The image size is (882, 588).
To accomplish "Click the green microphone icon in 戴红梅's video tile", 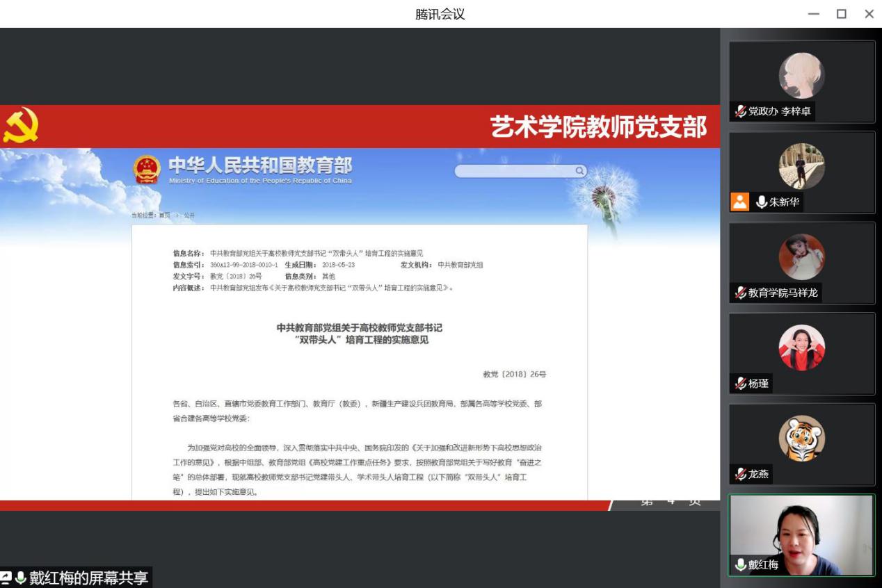I will click(741, 564).
